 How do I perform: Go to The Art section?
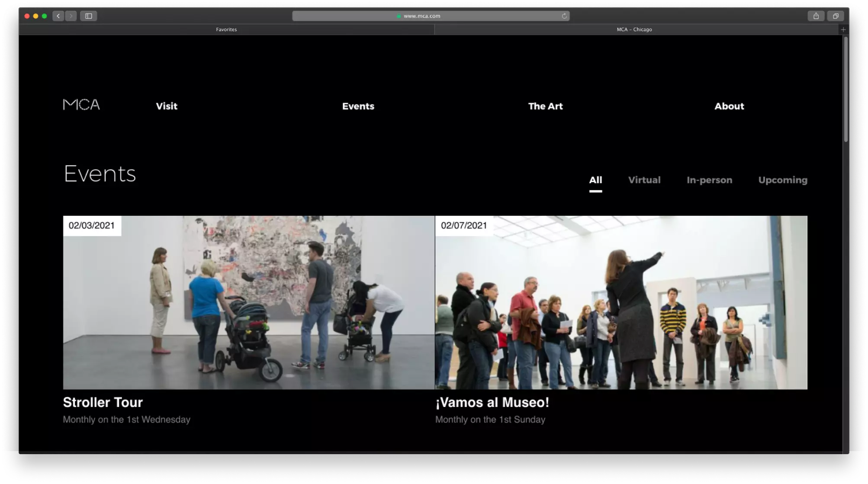click(x=545, y=106)
